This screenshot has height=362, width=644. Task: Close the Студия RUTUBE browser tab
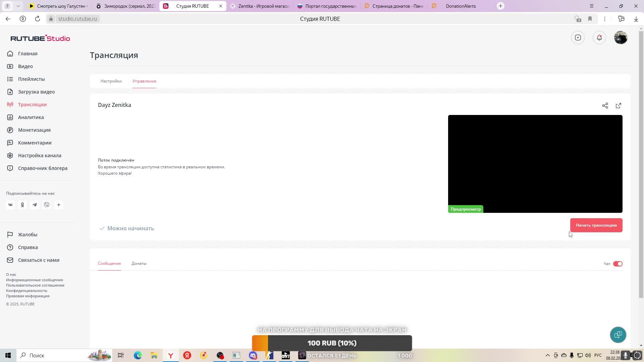(x=221, y=6)
